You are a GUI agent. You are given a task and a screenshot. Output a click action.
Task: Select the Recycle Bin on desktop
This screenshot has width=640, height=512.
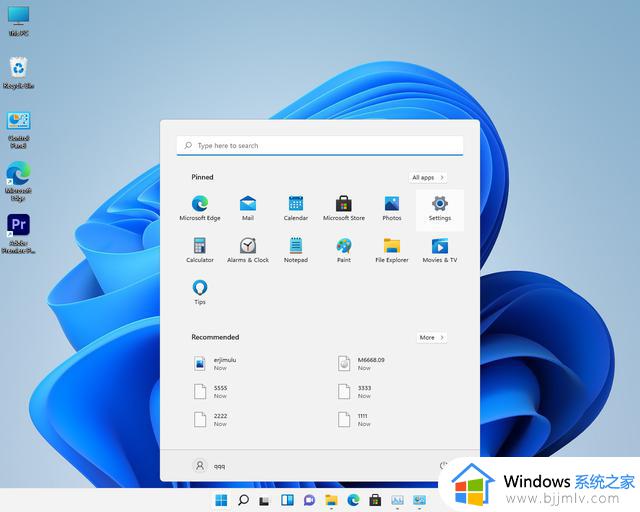point(18,73)
